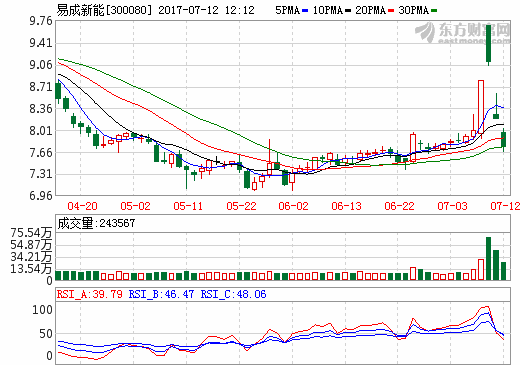Click the RSI_C:48.06 indicator value
This screenshot has height=365, width=520.
tap(233, 294)
